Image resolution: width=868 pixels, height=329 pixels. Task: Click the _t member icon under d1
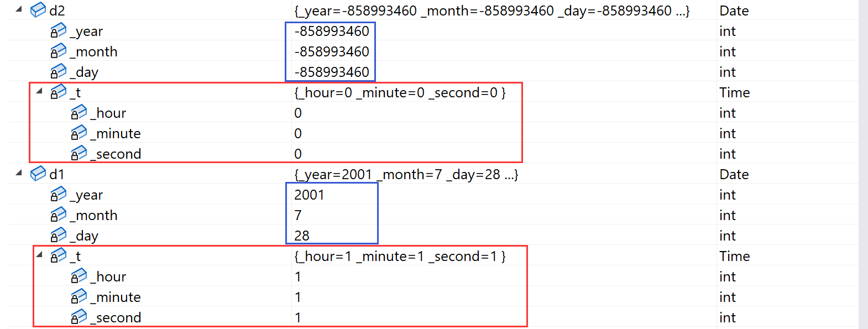tap(58, 255)
